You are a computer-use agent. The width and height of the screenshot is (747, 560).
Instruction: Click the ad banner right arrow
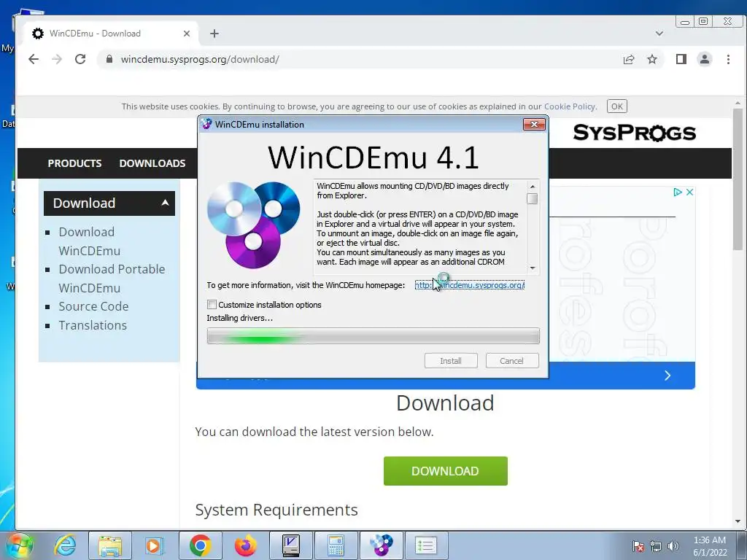coord(667,376)
